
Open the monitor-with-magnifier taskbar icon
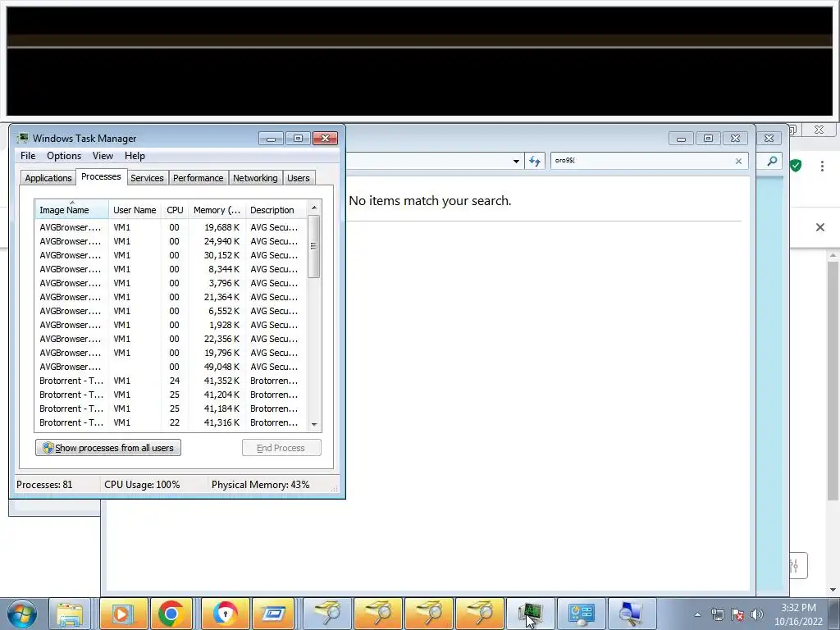click(x=632, y=614)
